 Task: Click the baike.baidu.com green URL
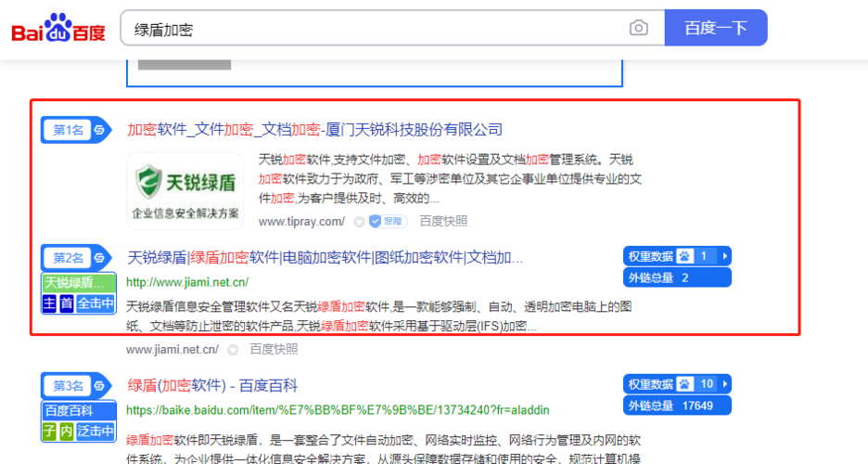pos(338,410)
